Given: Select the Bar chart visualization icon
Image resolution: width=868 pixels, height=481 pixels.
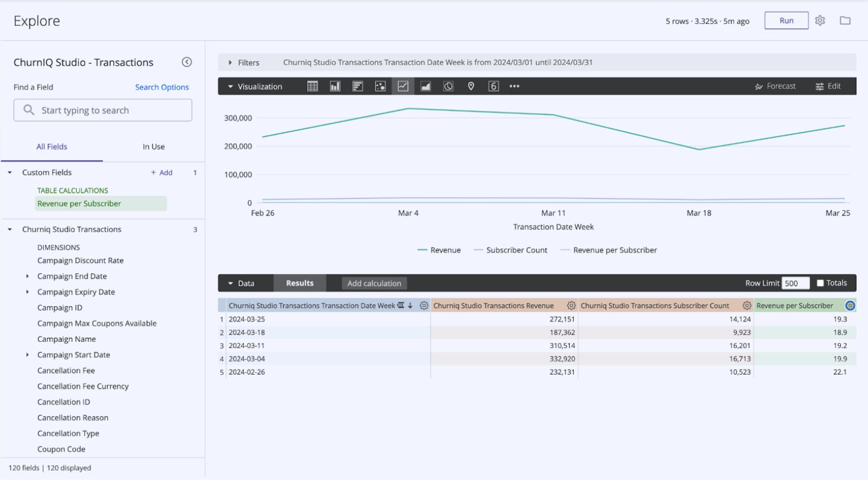Looking at the screenshot, I should [x=357, y=86].
